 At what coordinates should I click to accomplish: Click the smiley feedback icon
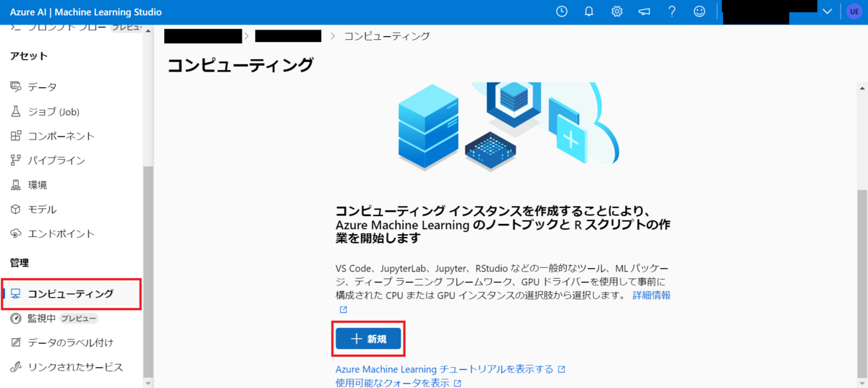point(699,12)
